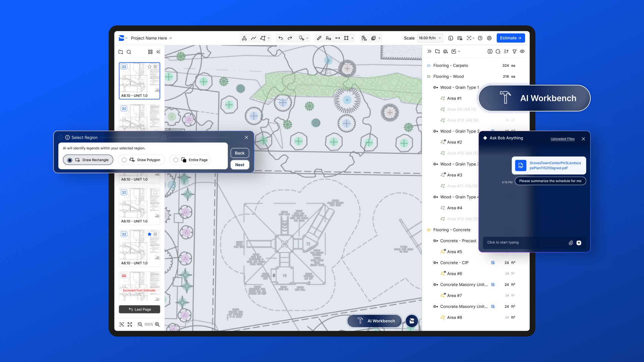Toggle visibility eye in takeoff panel

coord(522,52)
